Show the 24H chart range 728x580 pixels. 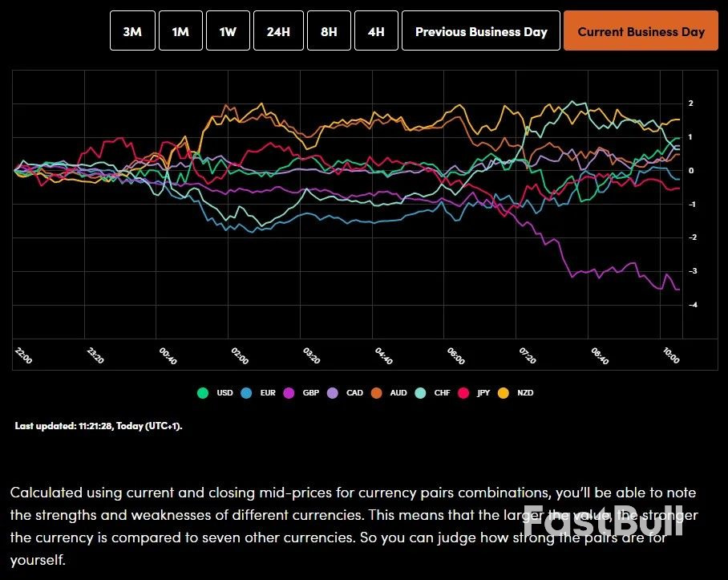[x=278, y=30]
